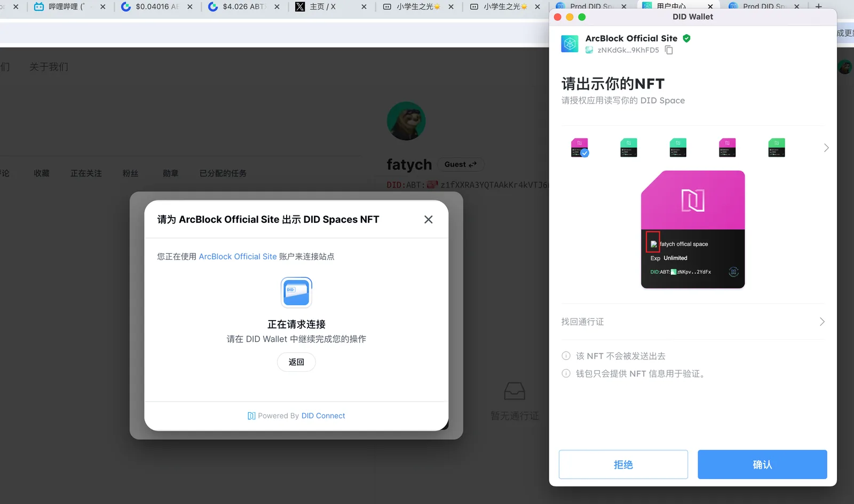Expand the 找回通行证 row chevron
The height and width of the screenshot is (504, 854).
point(822,322)
